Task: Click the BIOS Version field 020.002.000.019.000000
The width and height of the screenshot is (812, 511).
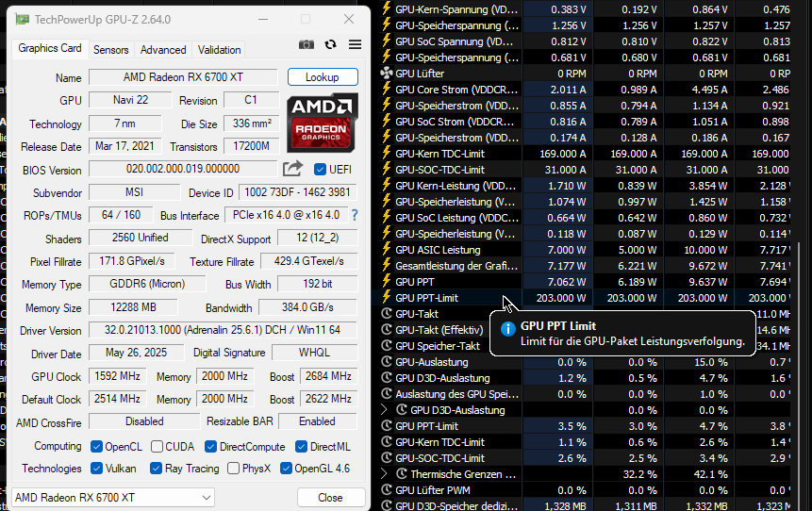Action: [183, 169]
